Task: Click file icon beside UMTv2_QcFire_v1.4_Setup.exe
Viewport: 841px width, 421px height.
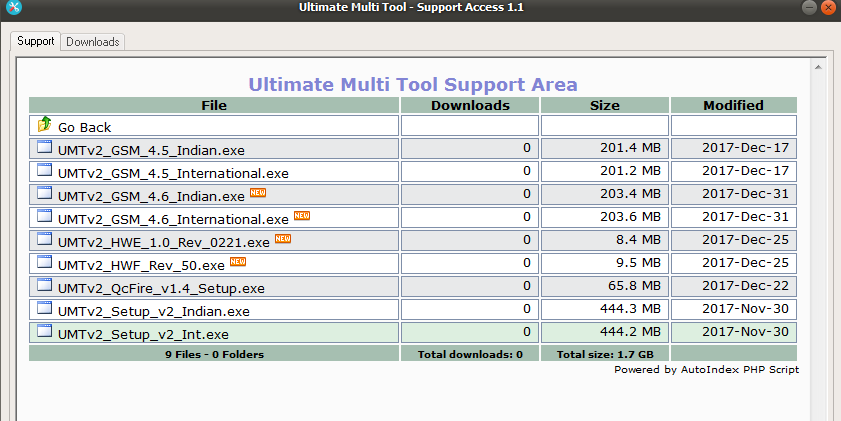Action: 45,285
